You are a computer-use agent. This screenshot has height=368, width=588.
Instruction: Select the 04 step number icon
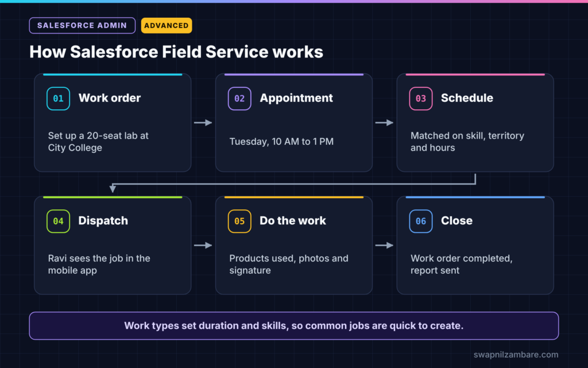point(58,221)
